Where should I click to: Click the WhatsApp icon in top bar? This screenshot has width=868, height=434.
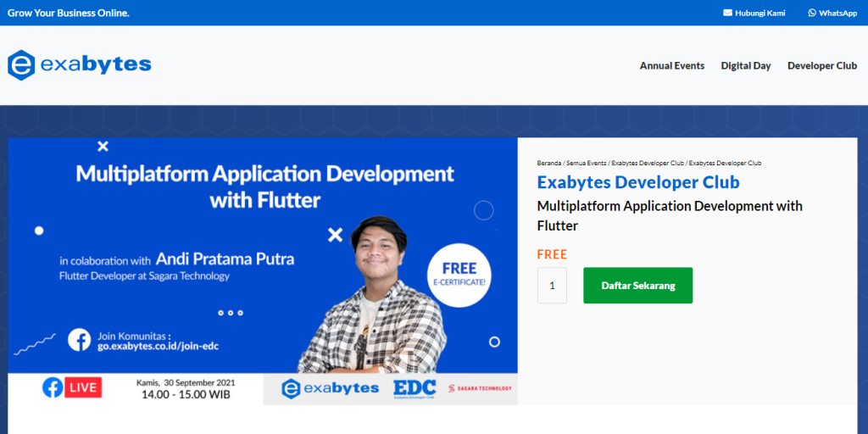pyautogui.click(x=812, y=13)
